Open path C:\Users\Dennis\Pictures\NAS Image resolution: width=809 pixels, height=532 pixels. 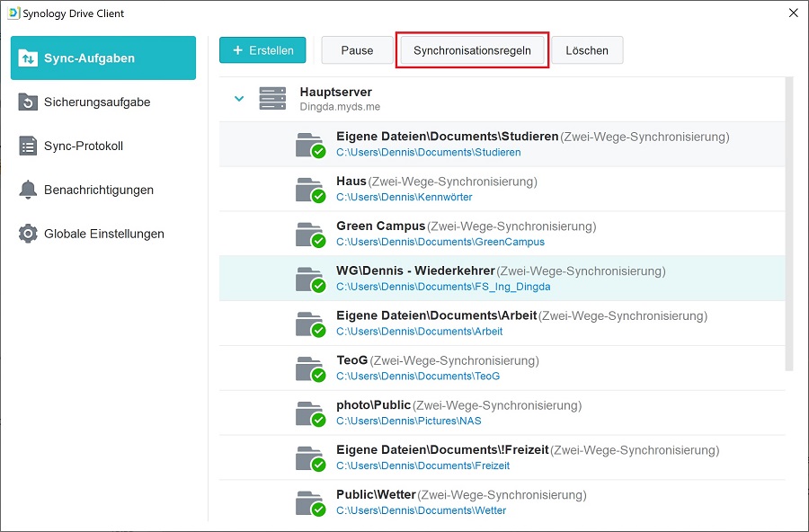click(409, 421)
